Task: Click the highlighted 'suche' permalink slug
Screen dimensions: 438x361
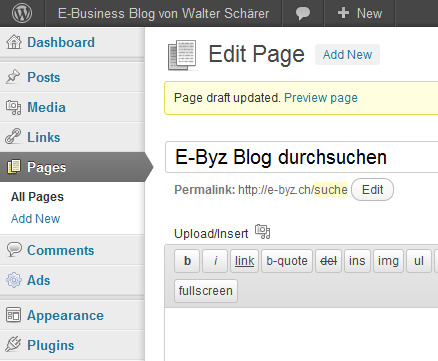Action: click(331, 190)
